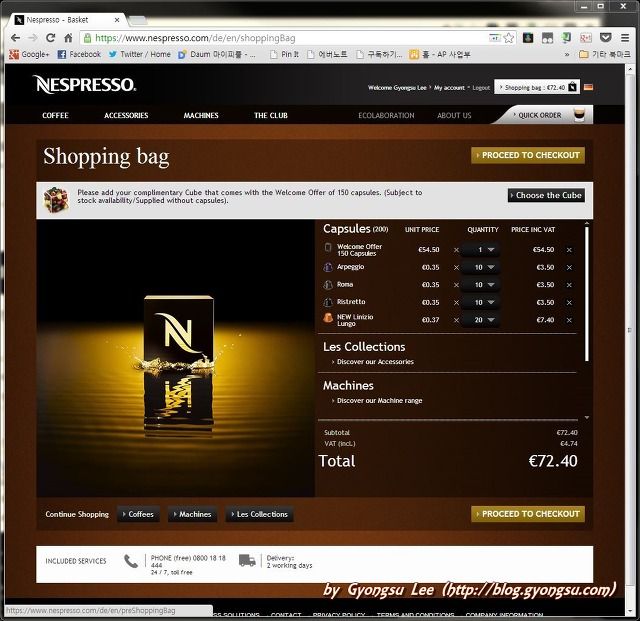Remove the NEW Linizio Lungo row
This screenshot has width=640, height=621.
569,320
